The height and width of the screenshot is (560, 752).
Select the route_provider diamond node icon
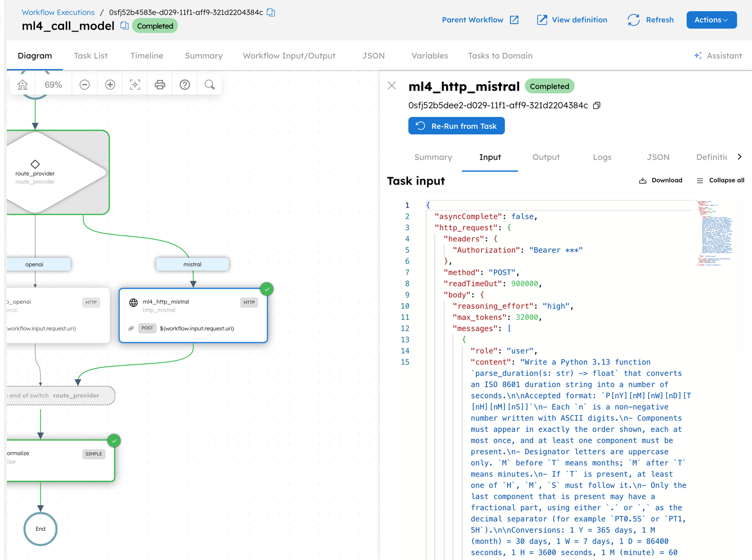click(35, 164)
